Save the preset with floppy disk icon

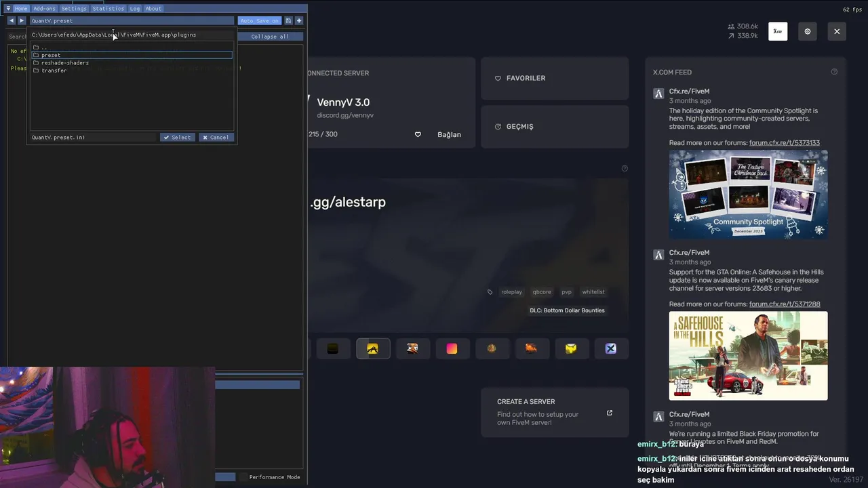288,21
